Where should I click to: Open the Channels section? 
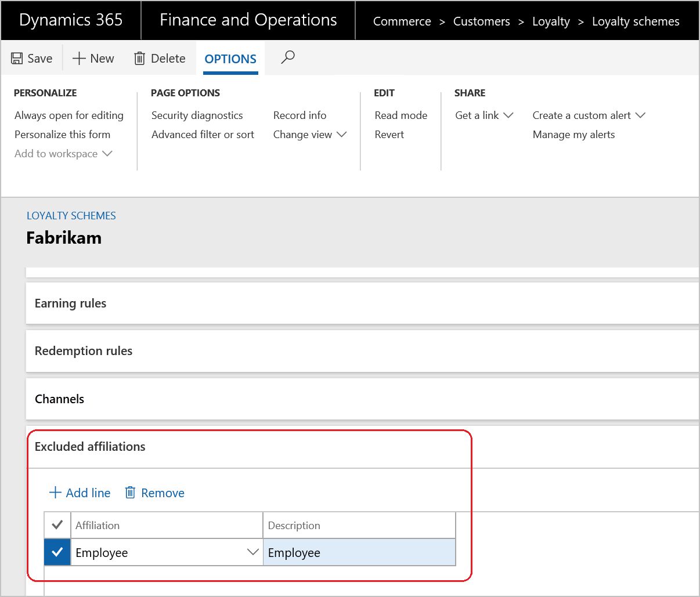(x=60, y=399)
